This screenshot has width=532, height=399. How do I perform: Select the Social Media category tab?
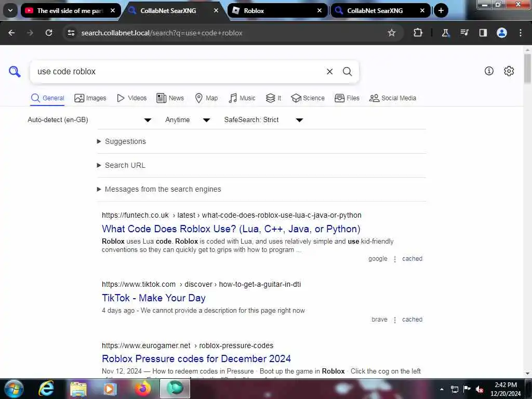pos(393,98)
